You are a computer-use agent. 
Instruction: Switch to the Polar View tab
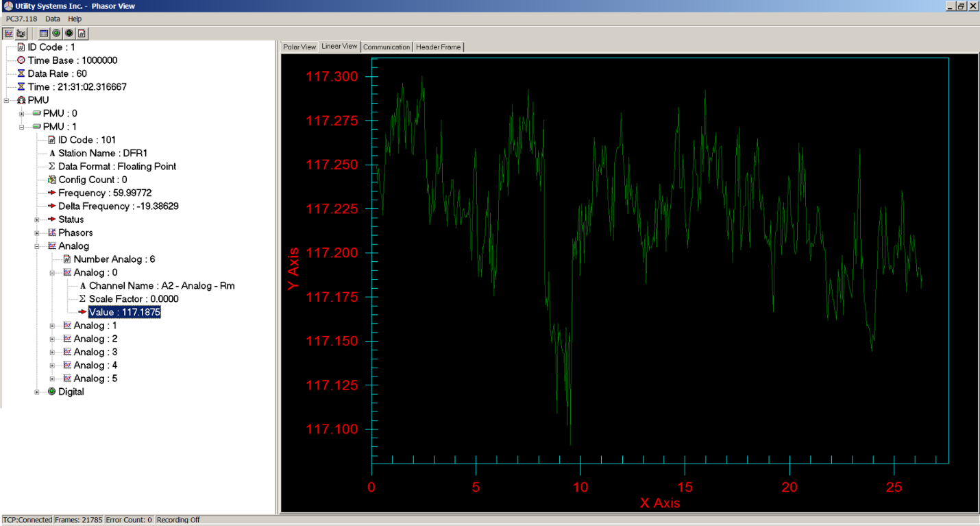(x=299, y=47)
